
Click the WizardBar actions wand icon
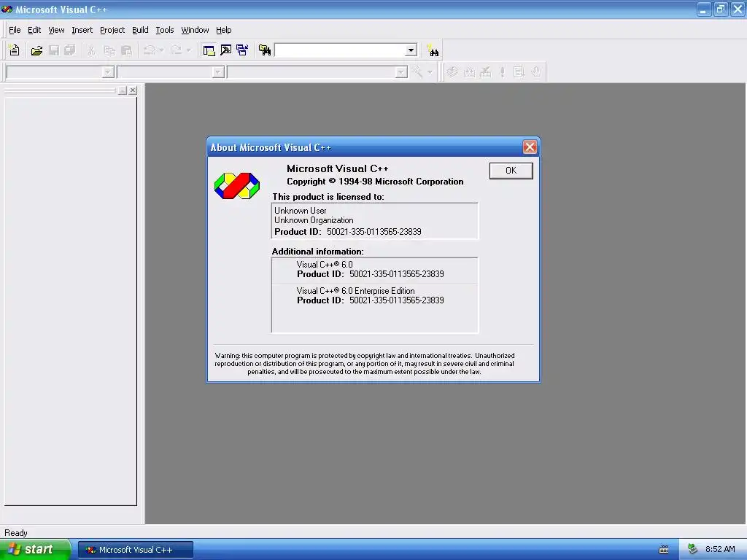[417, 72]
